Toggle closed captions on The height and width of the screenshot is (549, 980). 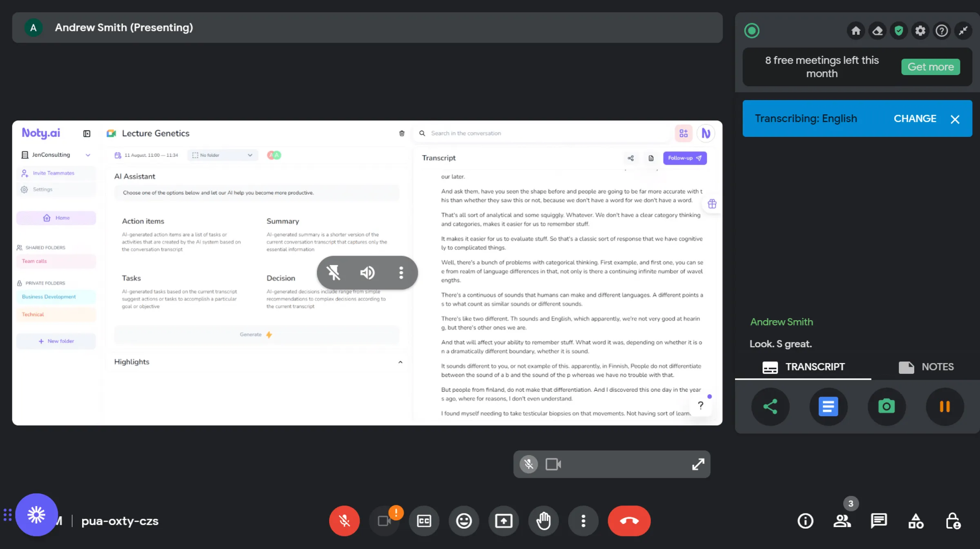click(424, 521)
